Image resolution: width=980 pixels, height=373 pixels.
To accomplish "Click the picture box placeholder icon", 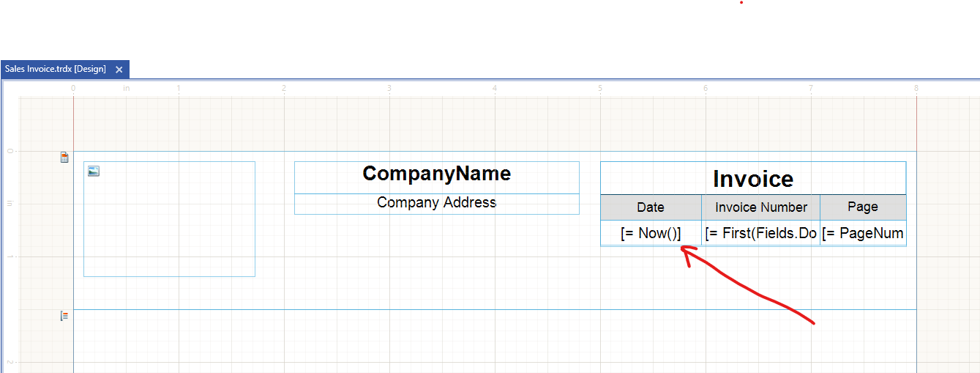I will 93,171.
